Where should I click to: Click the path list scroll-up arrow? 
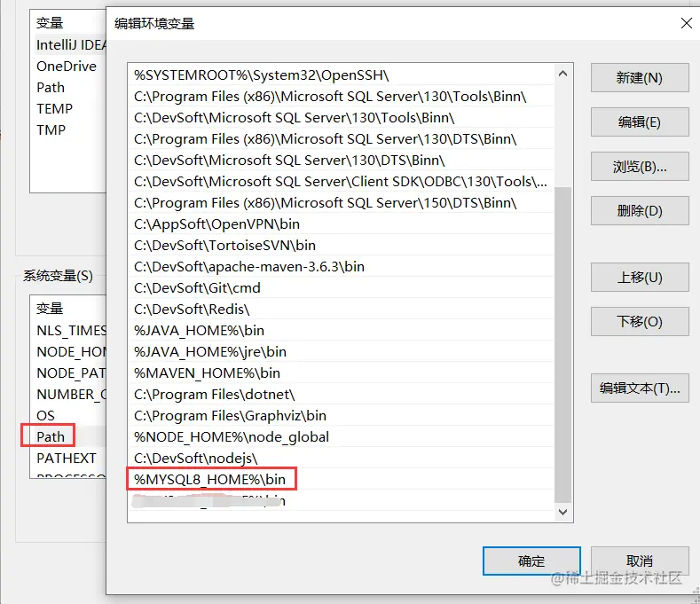tap(563, 74)
